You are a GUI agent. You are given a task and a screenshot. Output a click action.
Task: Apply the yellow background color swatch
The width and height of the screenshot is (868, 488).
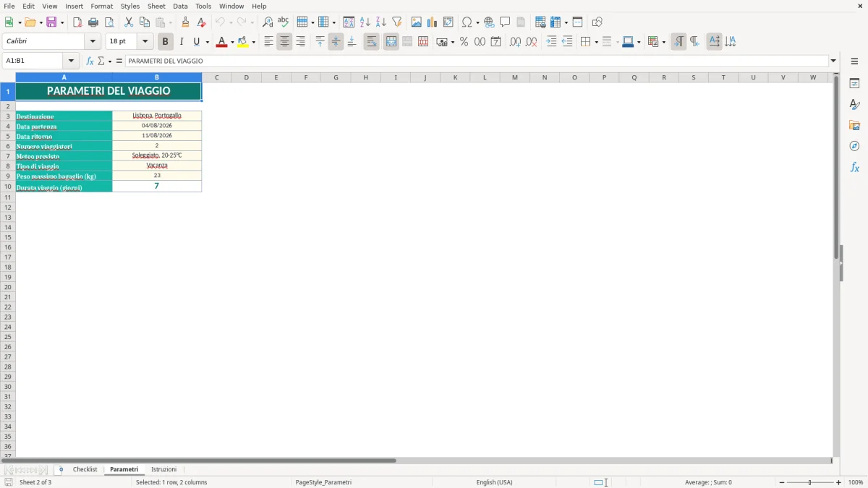(x=243, y=42)
